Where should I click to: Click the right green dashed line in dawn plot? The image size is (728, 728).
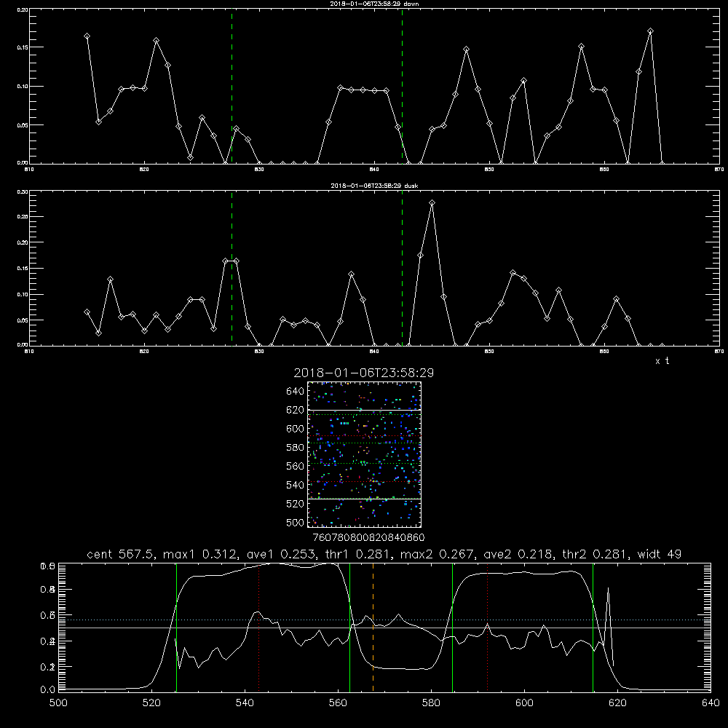click(402, 86)
